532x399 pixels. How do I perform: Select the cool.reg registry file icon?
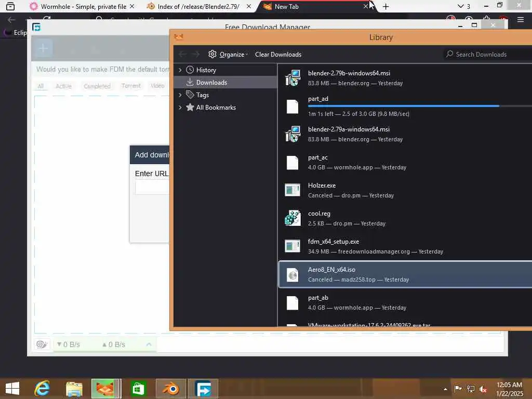point(292,218)
